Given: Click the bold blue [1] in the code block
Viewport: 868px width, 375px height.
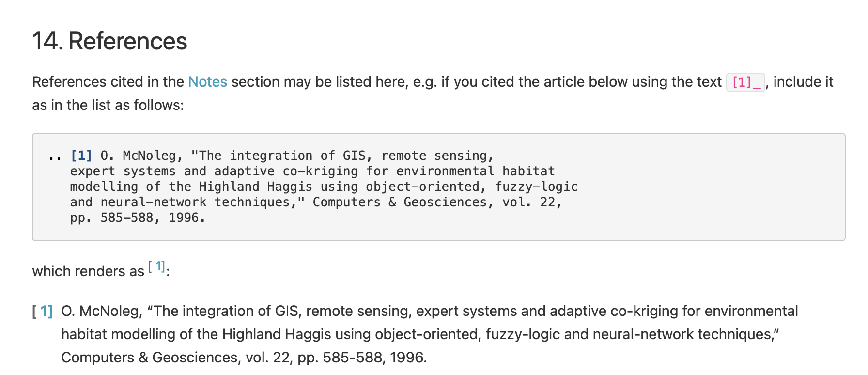Looking at the screenshot, I should (x=81, y=156).
